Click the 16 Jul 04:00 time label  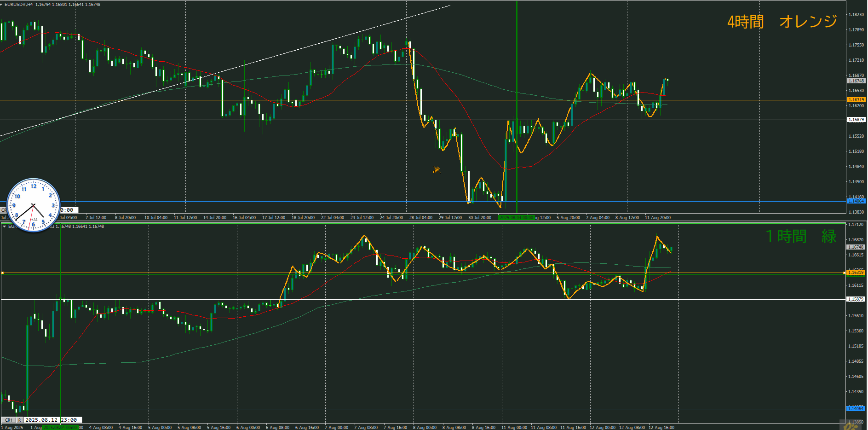pyautogui.click(x=244, y=218)
